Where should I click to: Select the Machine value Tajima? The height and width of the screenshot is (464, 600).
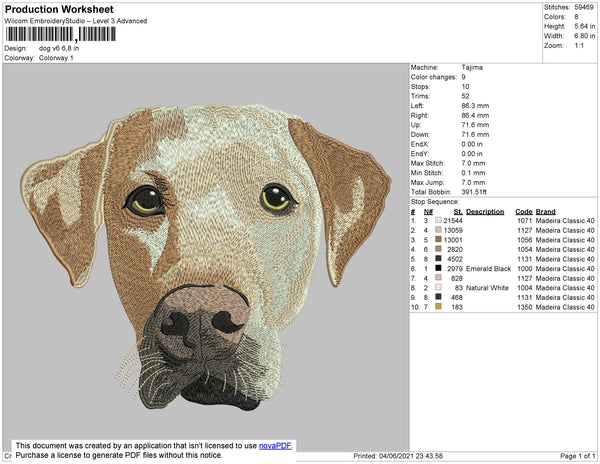pyautogui.click(x=472, y=68)
